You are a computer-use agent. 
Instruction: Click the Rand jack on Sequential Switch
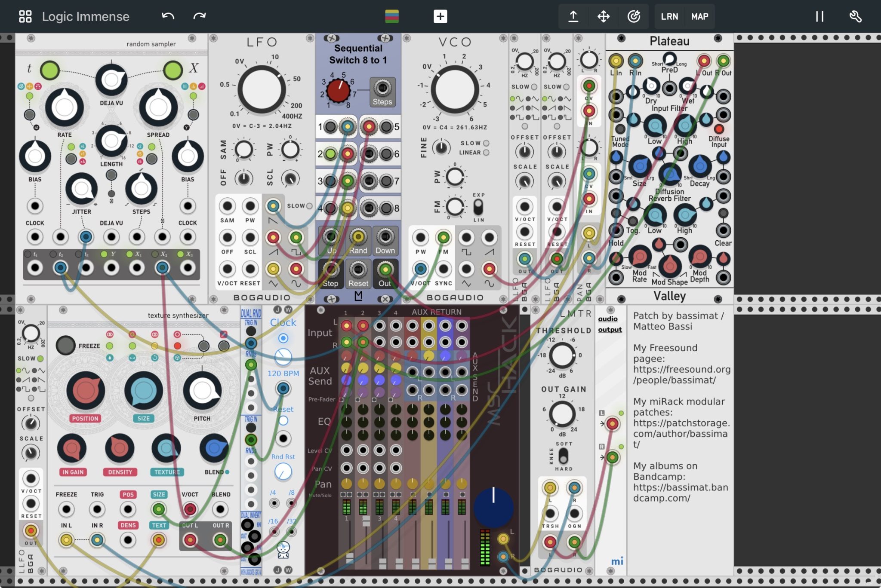point(358,236)
